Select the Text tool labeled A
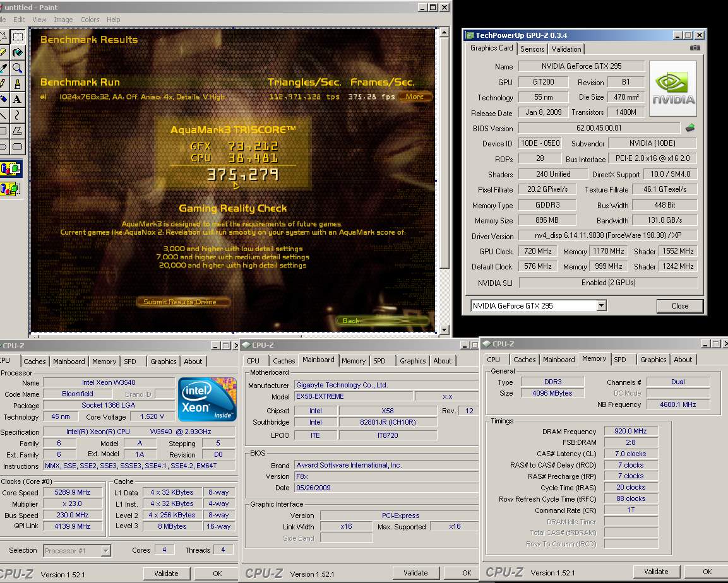Viewport: 728px width, 583px height. (18, 99)
